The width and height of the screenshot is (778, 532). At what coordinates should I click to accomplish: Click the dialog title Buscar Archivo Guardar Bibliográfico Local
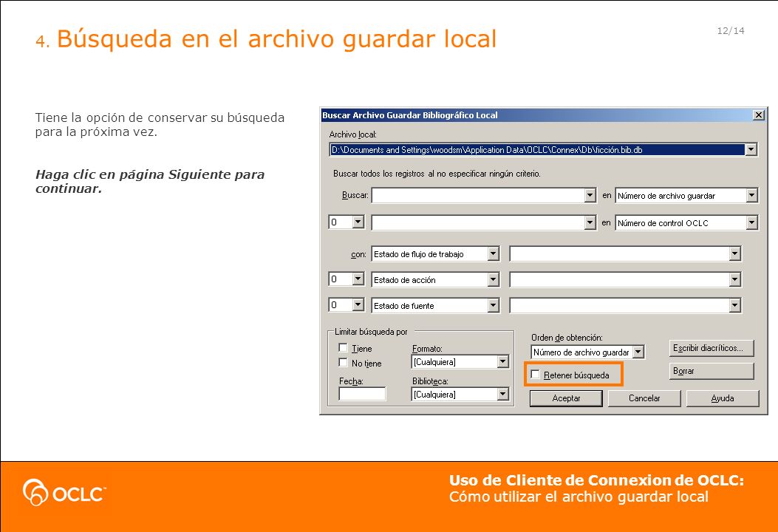[x=410, y=115]
